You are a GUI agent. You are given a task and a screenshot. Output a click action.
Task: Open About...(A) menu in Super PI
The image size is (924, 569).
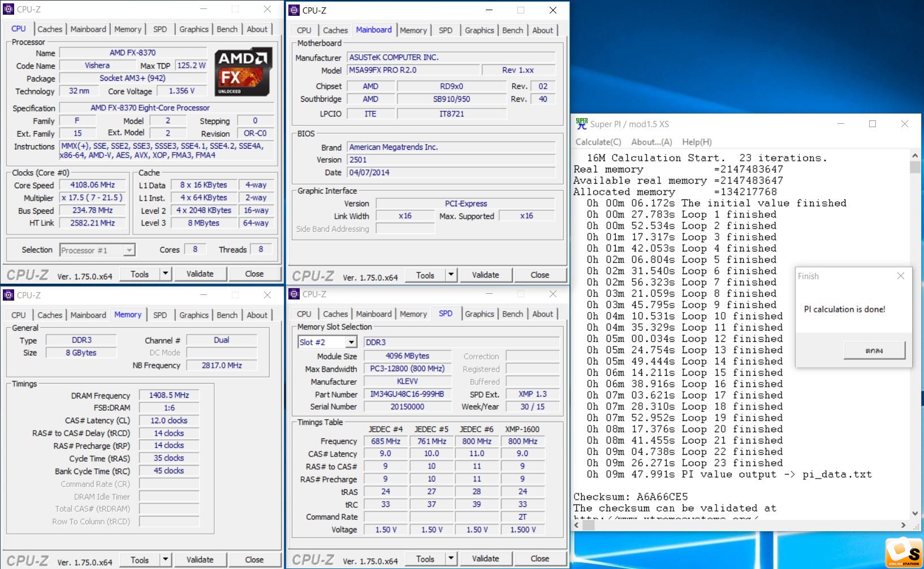point(651,142)
